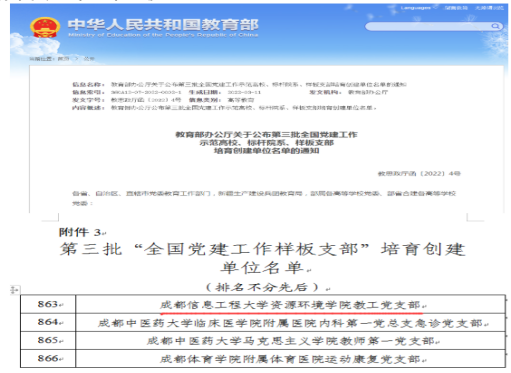Select the table move handle icon
Screen dimensions: 511x373
point(14,290)
